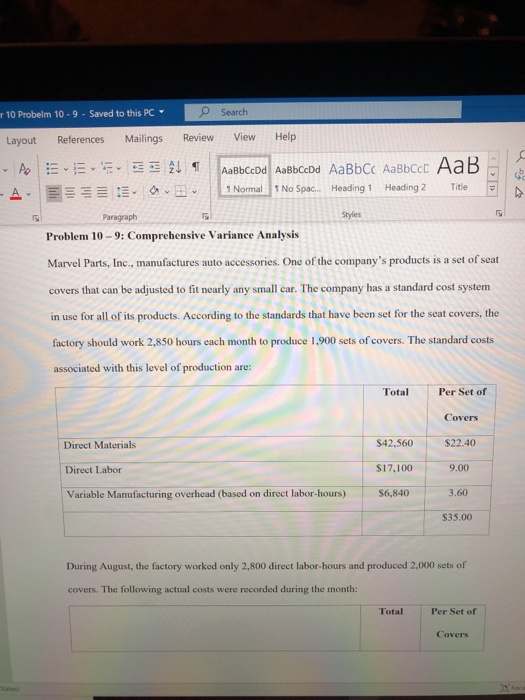
Task: Open the Font Color dropdown arrow
Action: [x=28, y=194]
